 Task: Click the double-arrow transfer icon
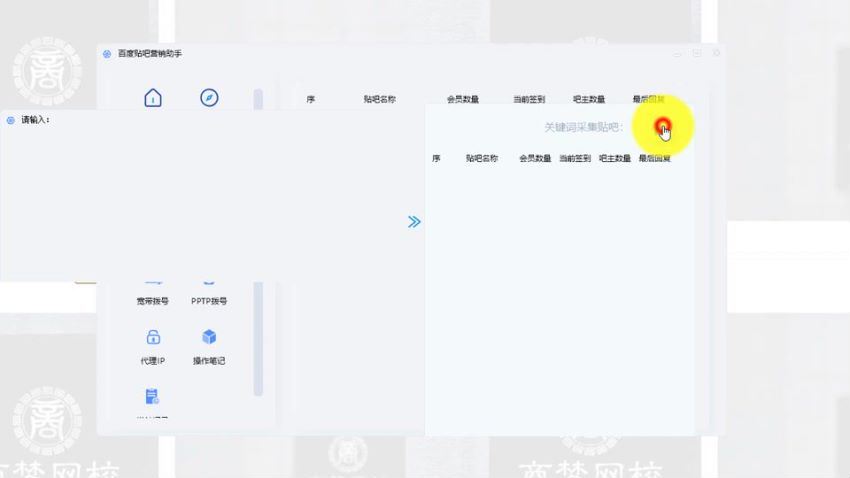414,222
